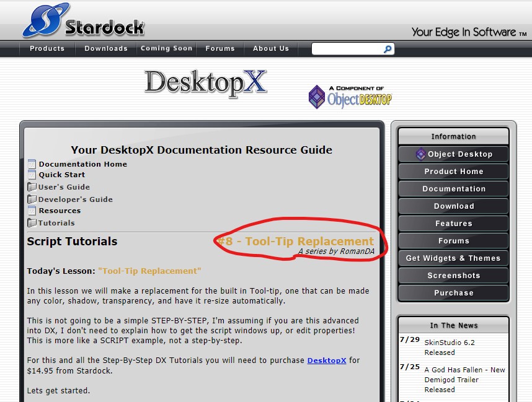This screenshot has height=402, width=532.
Task: Open the About Us menu
Action: 271,48
